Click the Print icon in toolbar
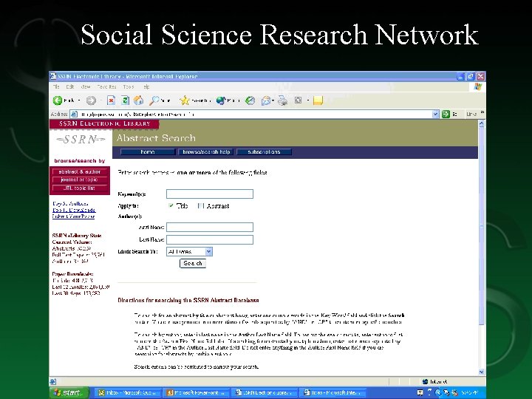The width and height of the screenshot is (532, 399). click(282, 100)
